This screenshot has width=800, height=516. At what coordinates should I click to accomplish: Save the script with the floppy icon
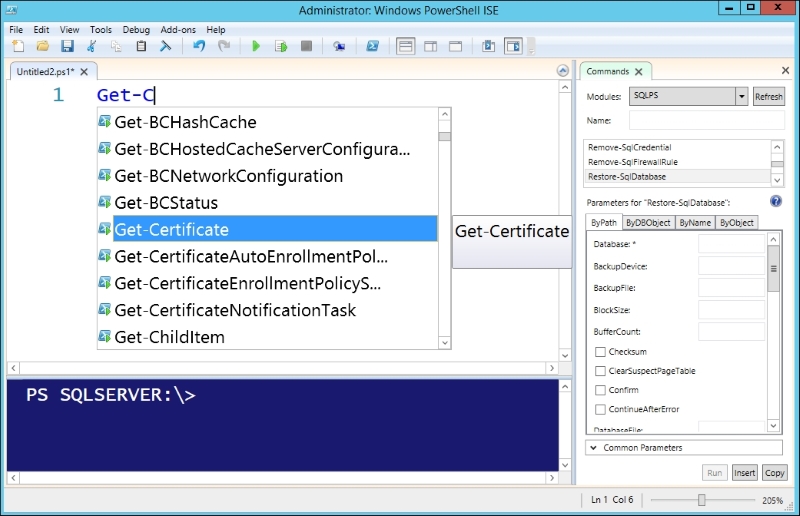(67, 46)
